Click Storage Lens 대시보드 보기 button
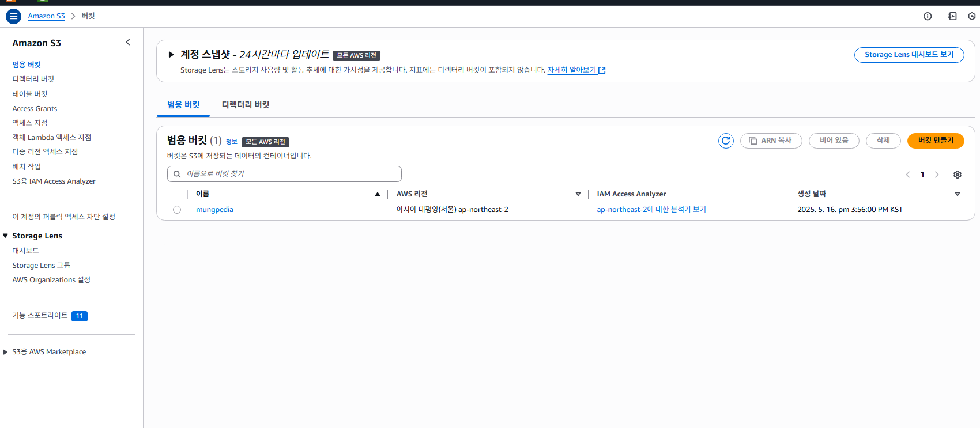This screenshot has height=428, width=980. pos(909,55)
